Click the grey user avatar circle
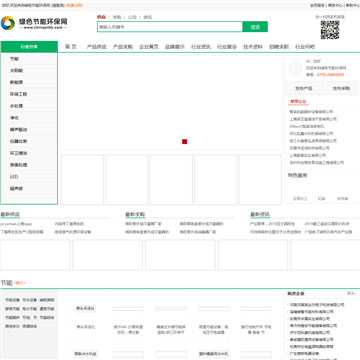This screenshot has width=360, height=360. [295, 69]
